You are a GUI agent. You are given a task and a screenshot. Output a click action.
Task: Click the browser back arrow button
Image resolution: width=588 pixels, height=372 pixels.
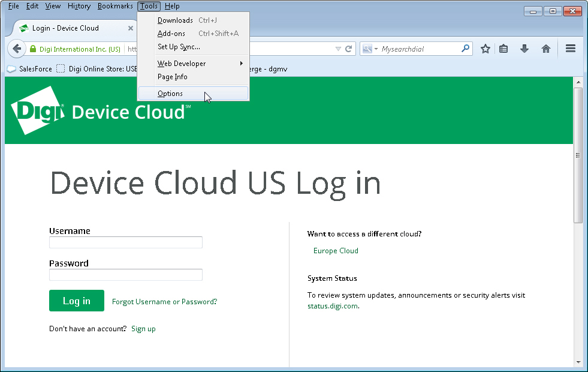coord(17,49)
